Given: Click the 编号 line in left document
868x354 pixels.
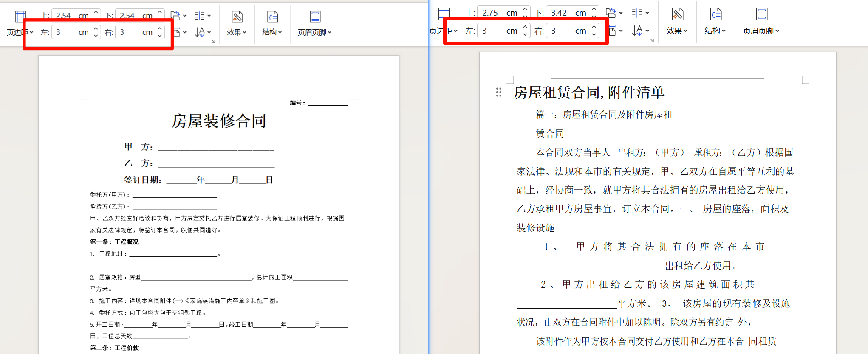Looking at the screenshot, I should 319,102.
